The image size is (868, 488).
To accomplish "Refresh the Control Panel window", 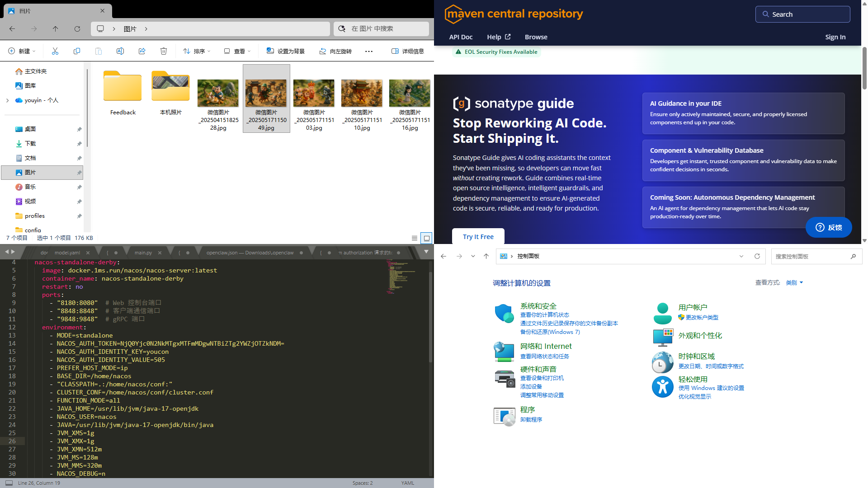I will tap(757, 256).
